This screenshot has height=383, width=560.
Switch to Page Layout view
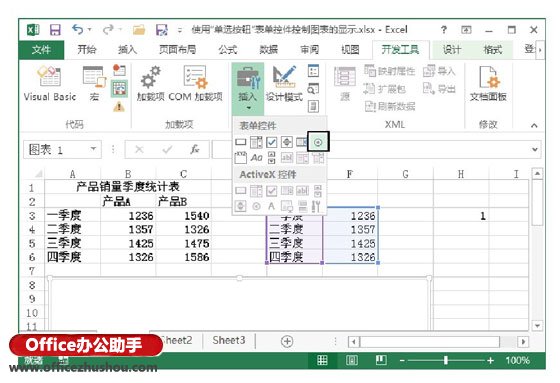(x=351, y=360)
